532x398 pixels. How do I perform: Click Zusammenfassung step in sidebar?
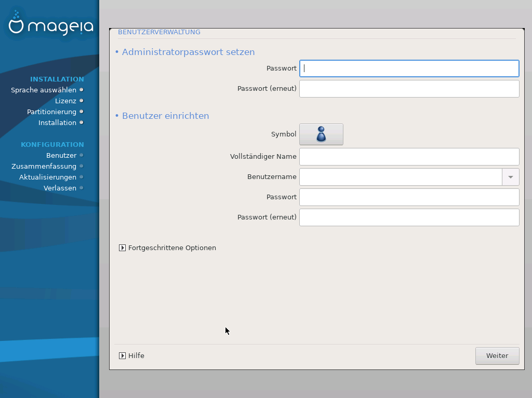click(x=44, y=167)
